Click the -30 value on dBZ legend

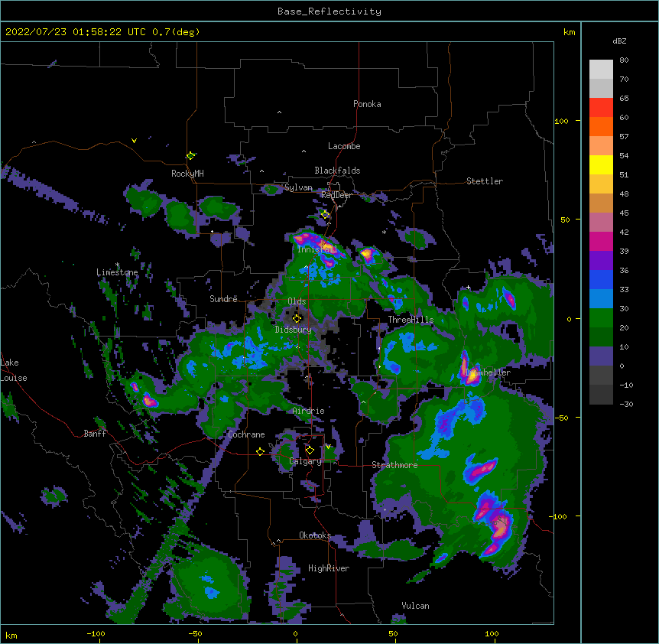(626, 404)
